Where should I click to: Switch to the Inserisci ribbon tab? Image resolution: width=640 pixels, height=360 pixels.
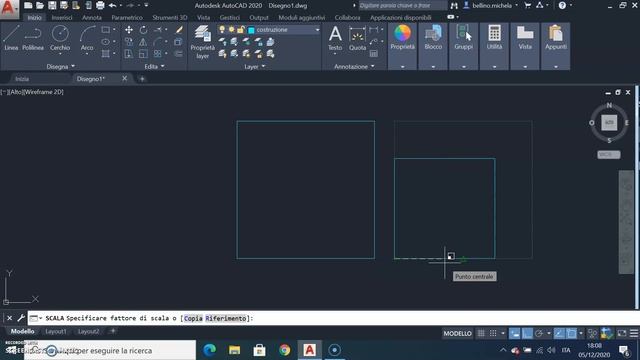62,18
